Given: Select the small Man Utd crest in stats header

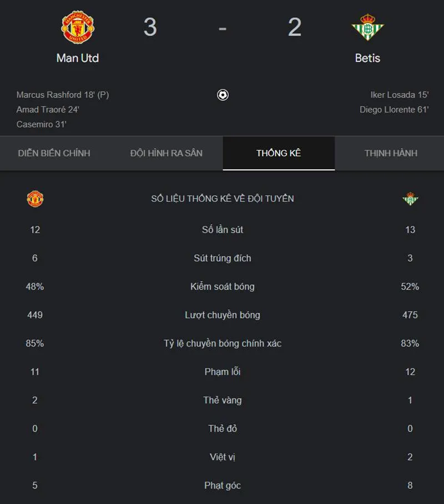Looking at the screenshot, I should point(34,198).
